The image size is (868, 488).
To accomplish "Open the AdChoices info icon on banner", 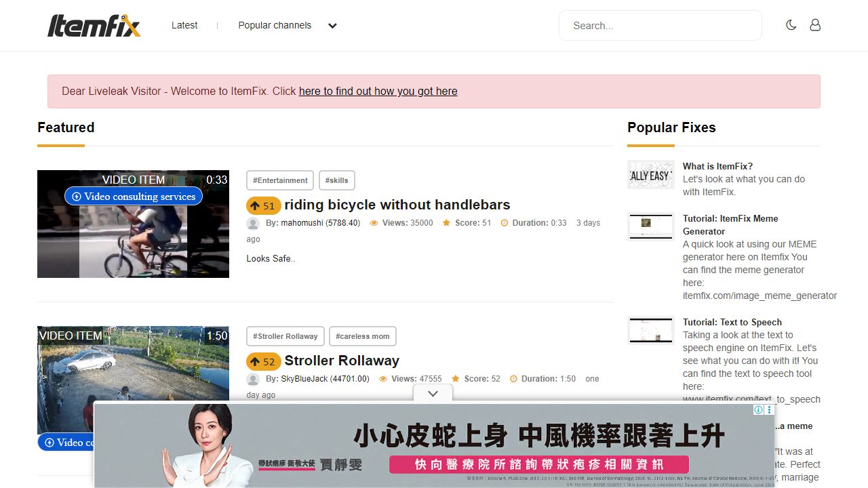I will point(758,409).
